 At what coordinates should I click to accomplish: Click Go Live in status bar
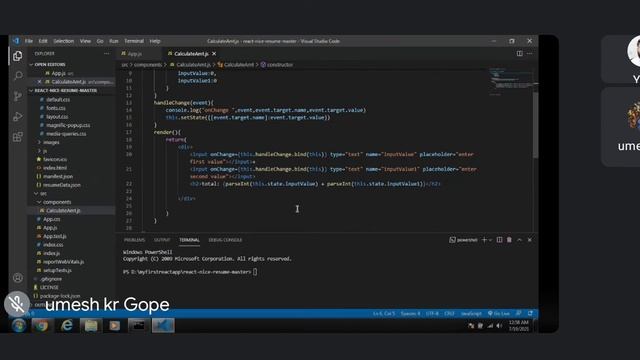[498, 314]
